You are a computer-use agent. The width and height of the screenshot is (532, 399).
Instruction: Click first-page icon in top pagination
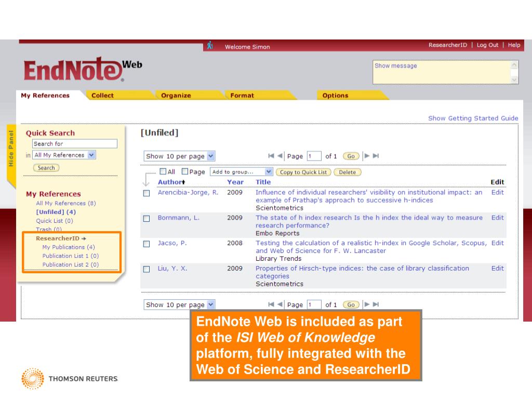pos(271,156)
